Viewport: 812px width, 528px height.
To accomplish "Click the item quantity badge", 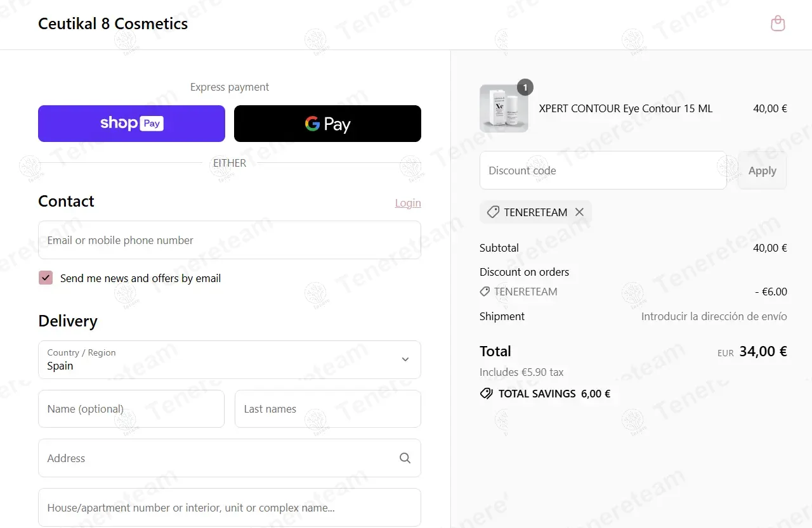I will (525, 87).
